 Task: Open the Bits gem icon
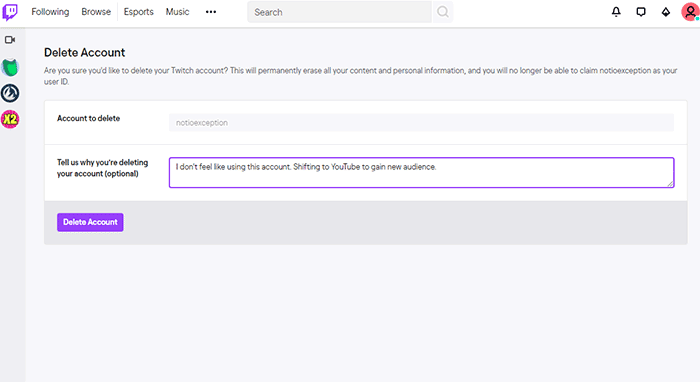(x=666, y=12)
